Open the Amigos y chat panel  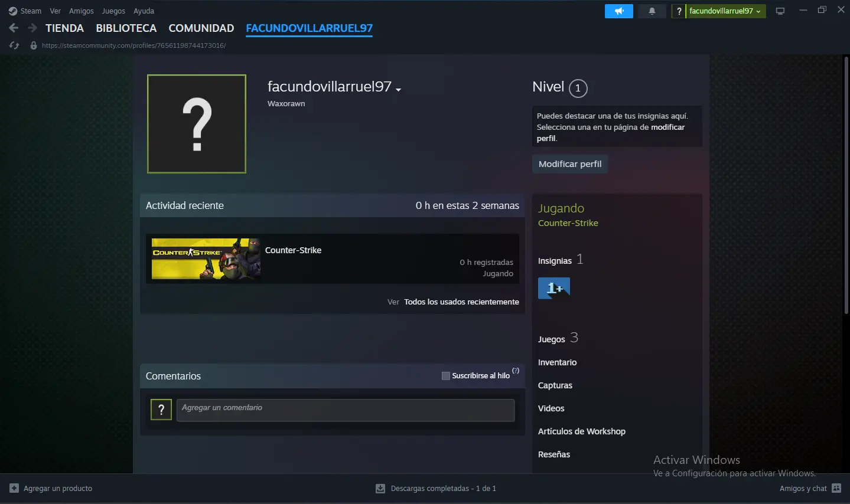point(803,488)
